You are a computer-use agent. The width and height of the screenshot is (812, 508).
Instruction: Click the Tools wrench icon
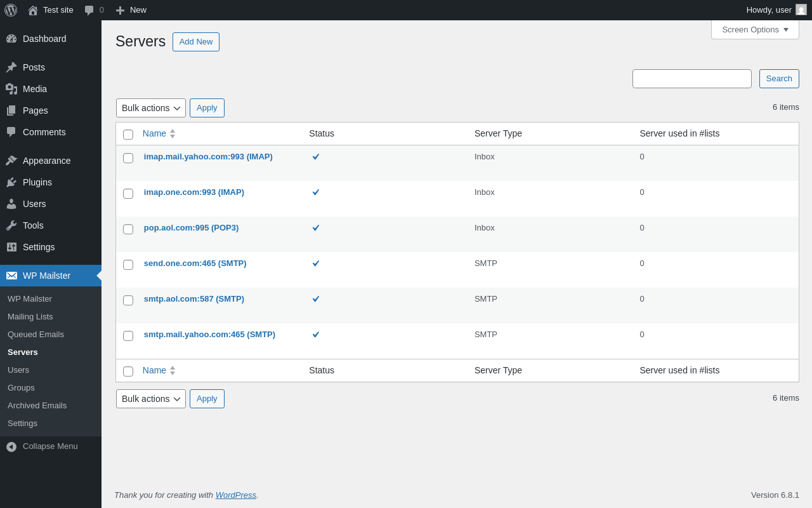[x=11, y=225]
